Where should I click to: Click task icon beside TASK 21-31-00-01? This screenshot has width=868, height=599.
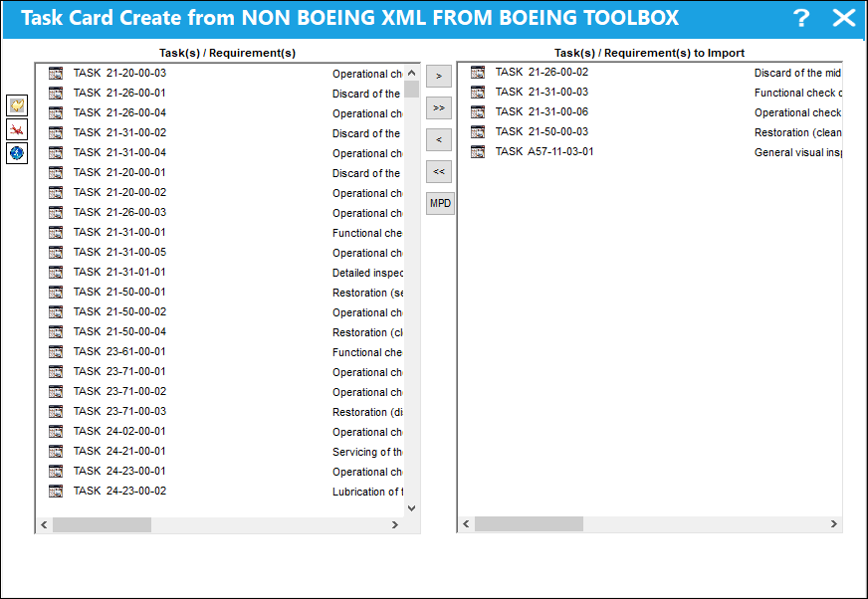point(56,233)
